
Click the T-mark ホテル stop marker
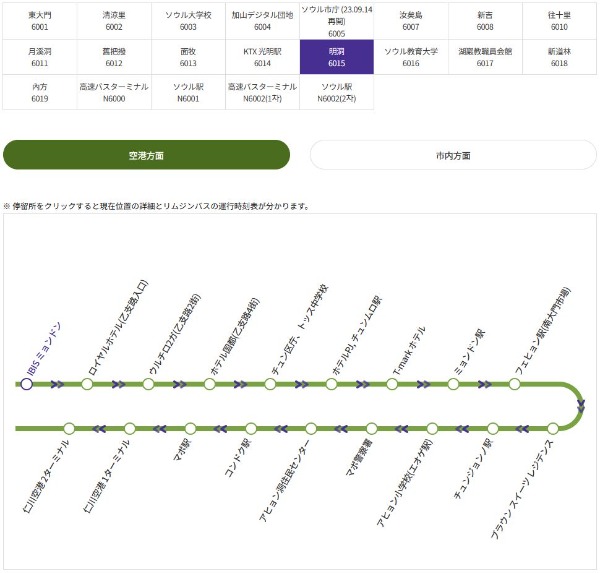(x=393, y=384)
